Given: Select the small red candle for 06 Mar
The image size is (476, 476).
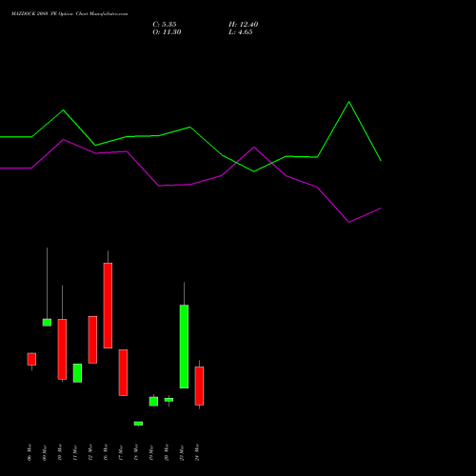Looking at the screenshot, I should click(x=31, y=359).
